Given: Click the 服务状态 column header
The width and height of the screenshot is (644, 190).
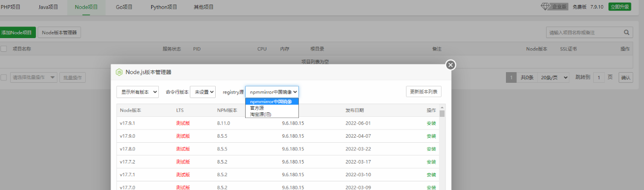Looking at the screenshot, I should (x=172, y=49).
